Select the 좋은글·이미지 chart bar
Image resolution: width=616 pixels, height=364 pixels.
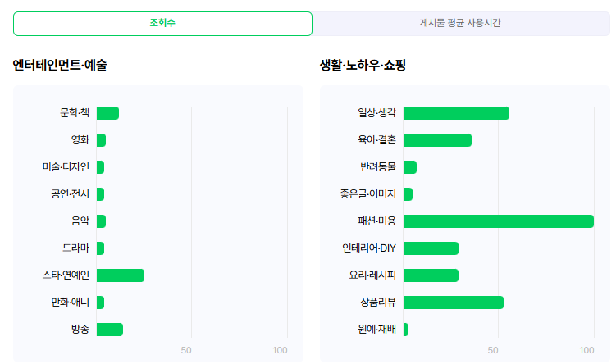click(408, 194)
